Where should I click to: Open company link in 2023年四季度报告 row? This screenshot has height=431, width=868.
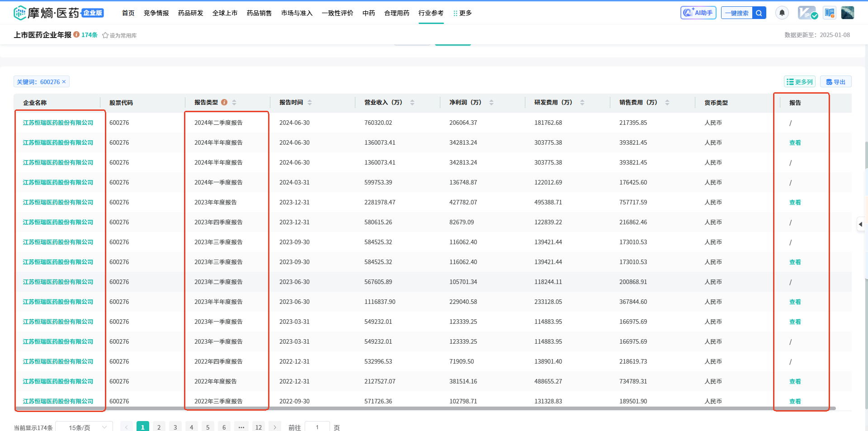click(58, 222)
